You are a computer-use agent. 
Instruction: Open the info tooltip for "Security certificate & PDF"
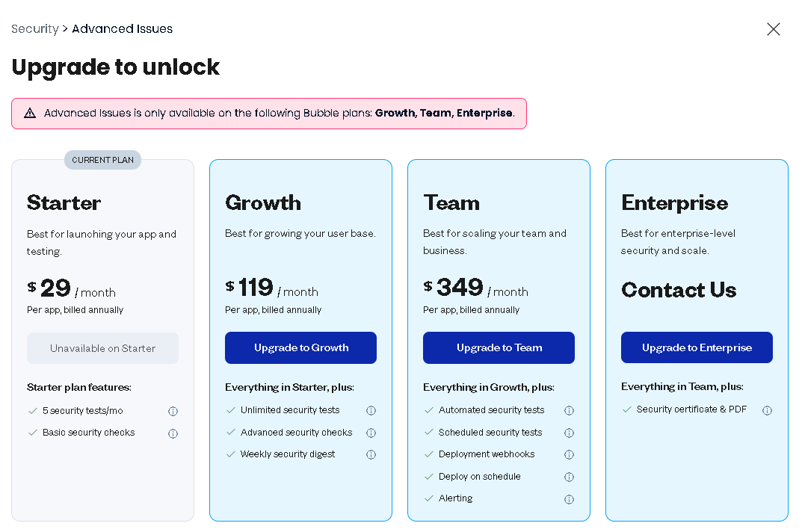tap(767, 409)
